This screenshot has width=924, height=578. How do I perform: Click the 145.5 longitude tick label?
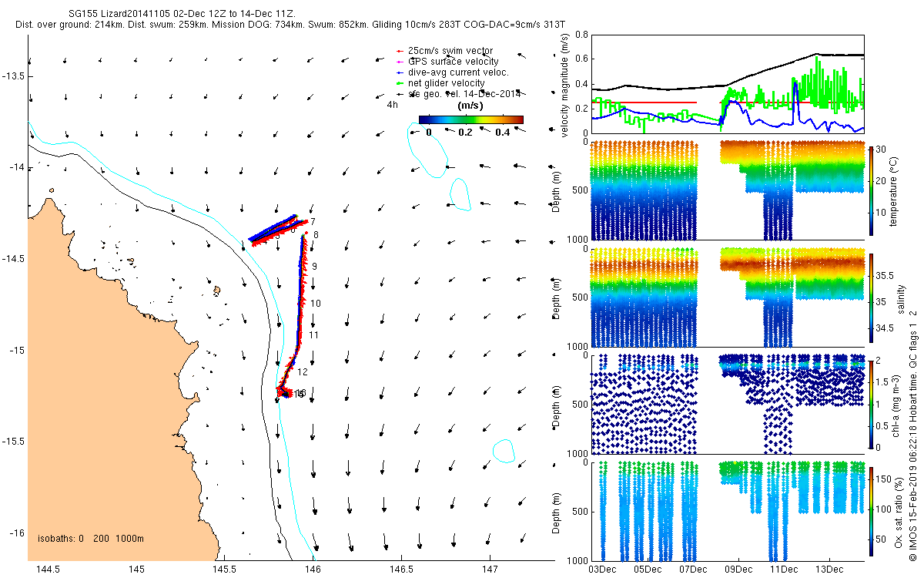click(225, 569)
